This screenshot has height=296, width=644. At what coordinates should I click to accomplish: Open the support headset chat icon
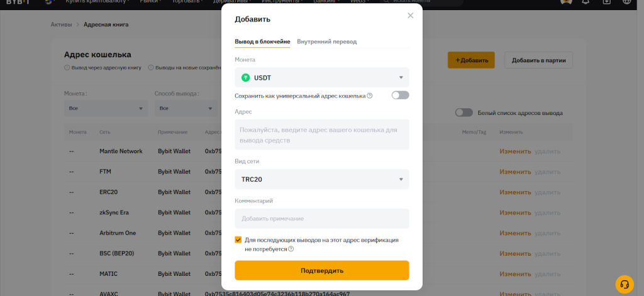[625, 284]
